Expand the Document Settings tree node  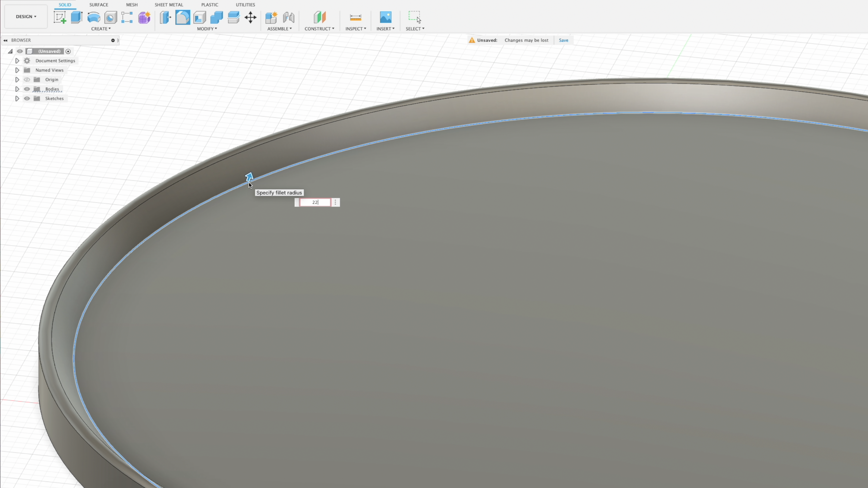tap(17, 61)
